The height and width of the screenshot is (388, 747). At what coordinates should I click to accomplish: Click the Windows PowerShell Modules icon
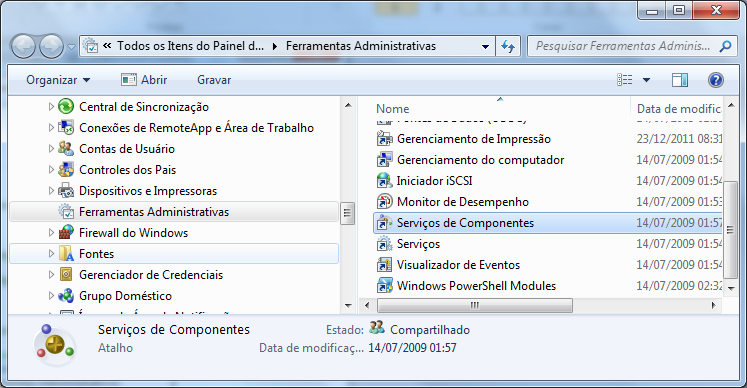point(384,286)
